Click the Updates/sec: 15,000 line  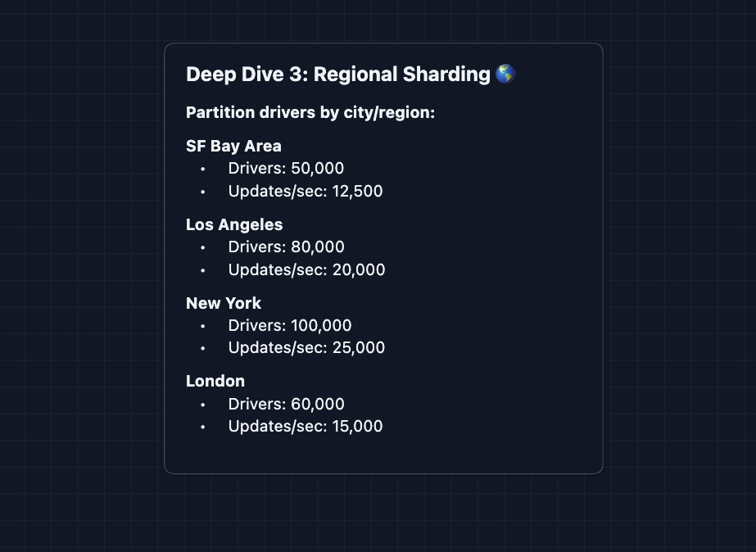pyautogui.click(x=305, y=426)
